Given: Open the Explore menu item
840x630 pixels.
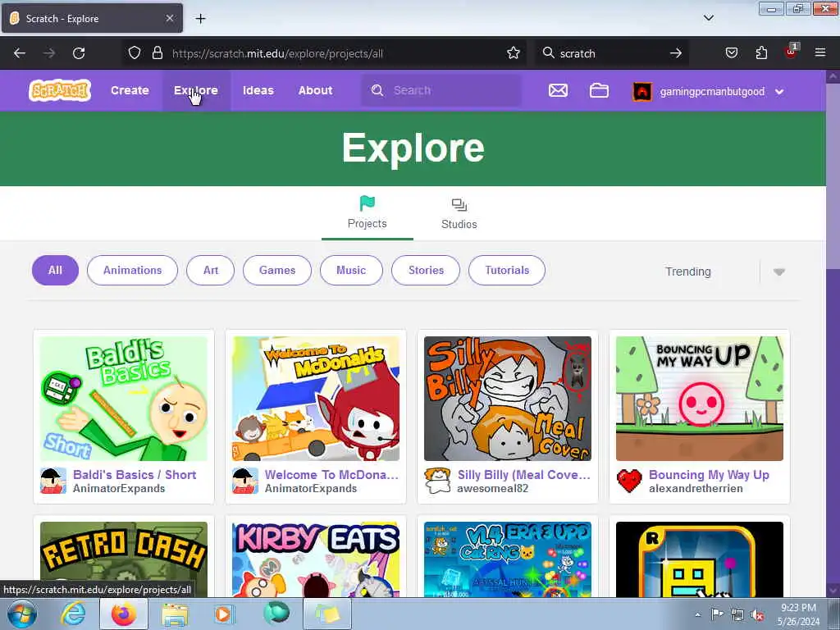Looking at the screenshot, I should tap(195, 90).
